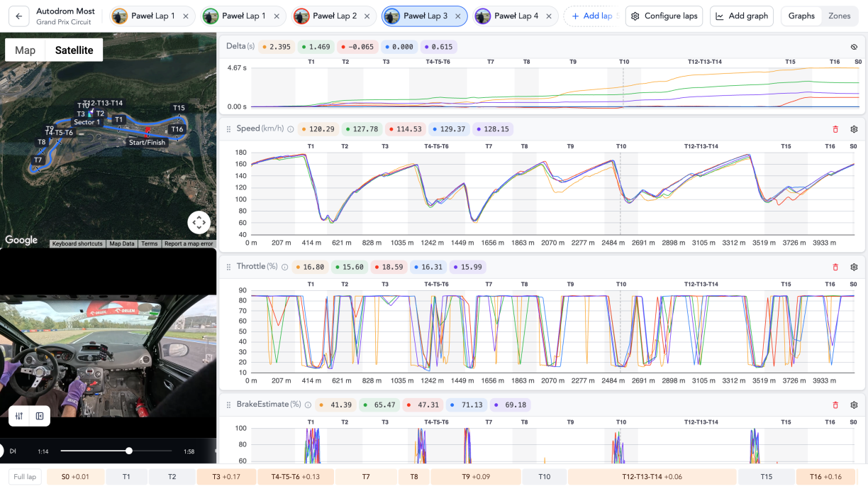Go back using the arrow button
The image size is (868, 489).
18,16
